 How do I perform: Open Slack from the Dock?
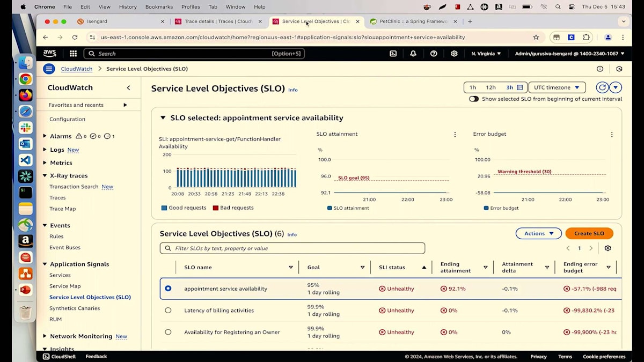point(25,128)
